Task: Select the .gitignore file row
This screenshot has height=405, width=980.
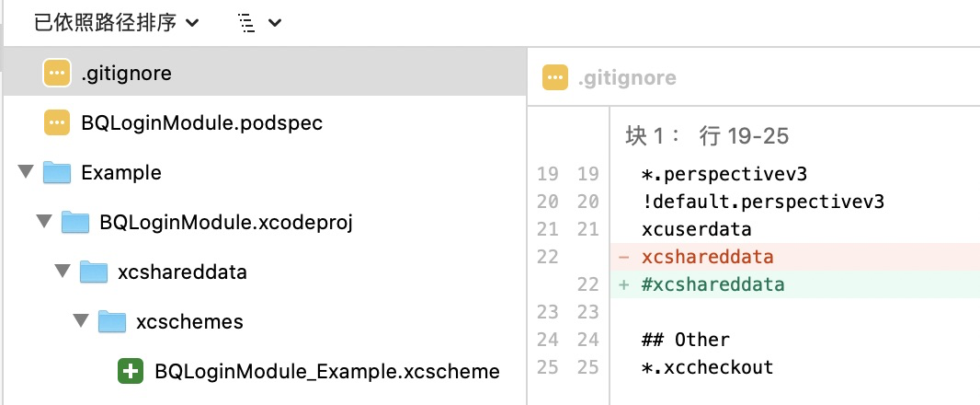Action: (265, 74)
